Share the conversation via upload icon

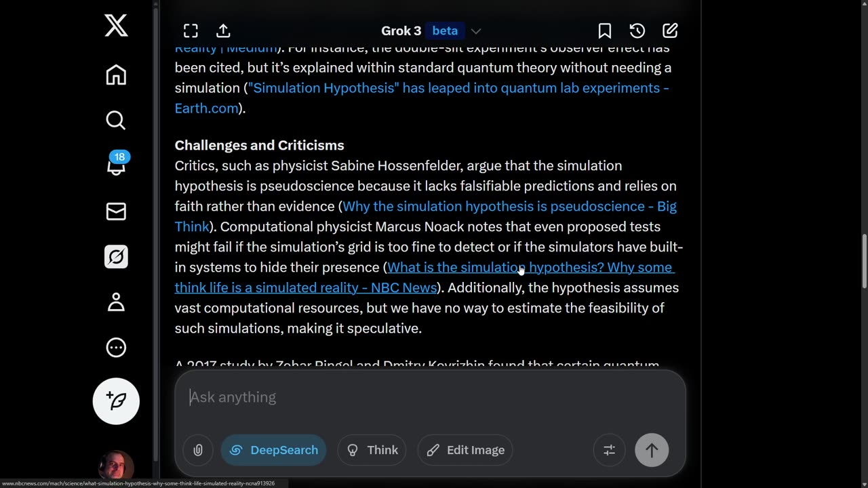(223, 30)
